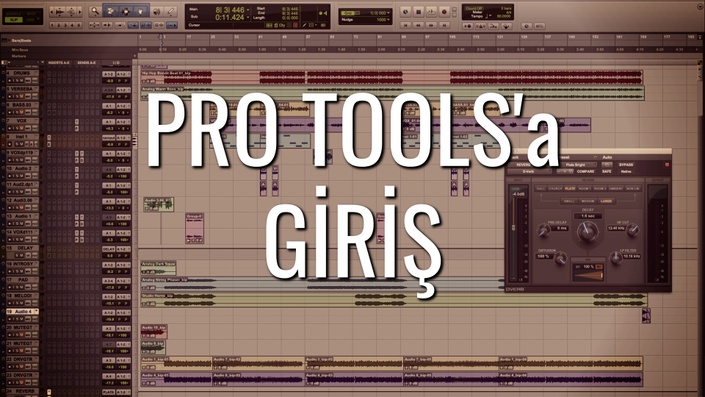Screen dimensions: 705x397
Task: Select the Pencil tool in the toolbar
Action: (171, 11)
